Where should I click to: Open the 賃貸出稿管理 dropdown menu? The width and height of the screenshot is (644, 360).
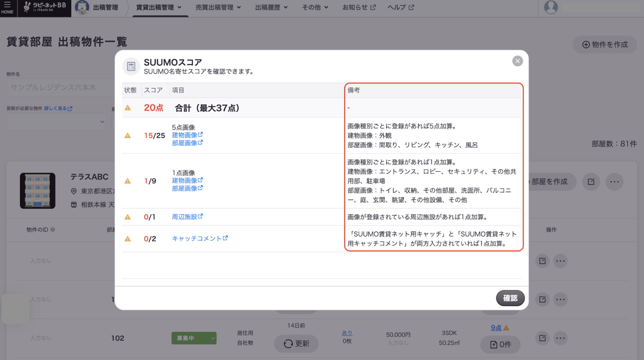[x=159, y=7]
